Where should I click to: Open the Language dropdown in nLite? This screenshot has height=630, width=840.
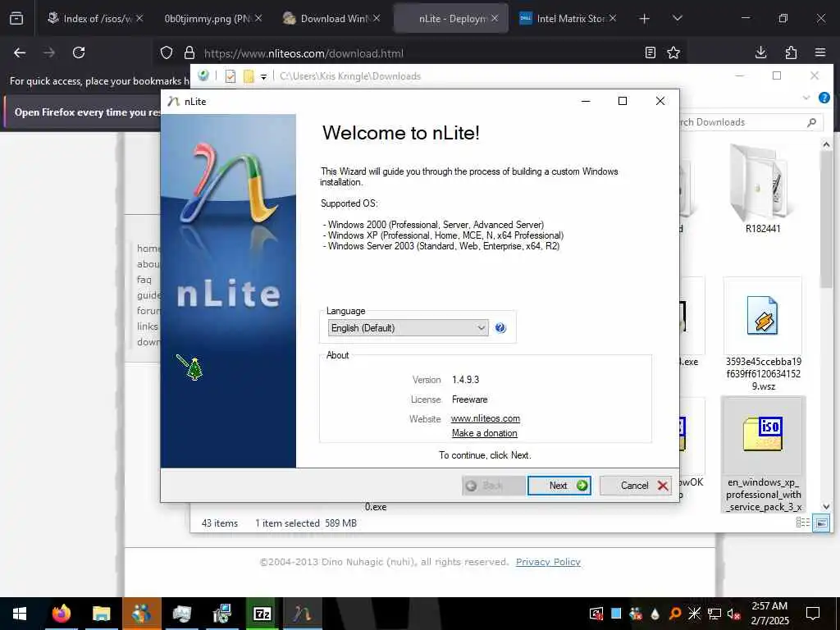(409, 328)
